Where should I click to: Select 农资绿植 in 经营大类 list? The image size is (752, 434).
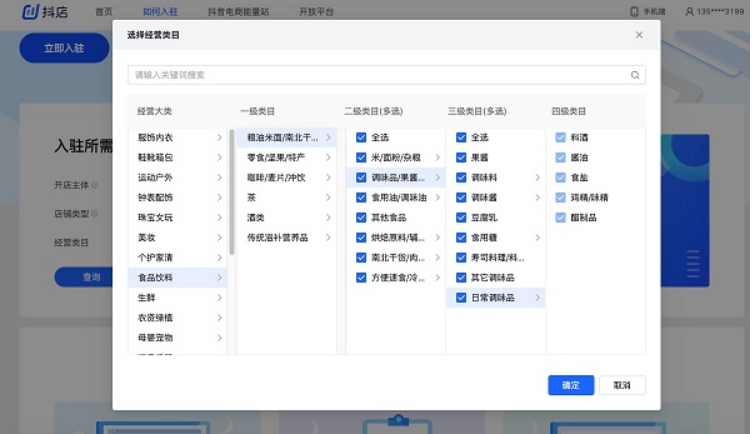point(177,318)
